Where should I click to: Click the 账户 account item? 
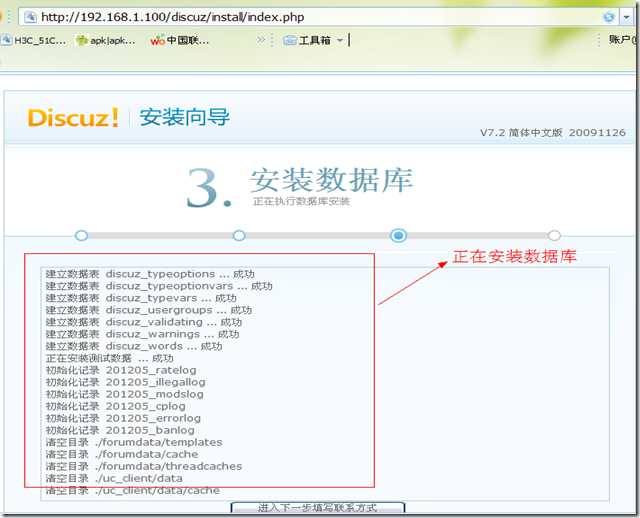pyautogui.click(x=622, y=40)
